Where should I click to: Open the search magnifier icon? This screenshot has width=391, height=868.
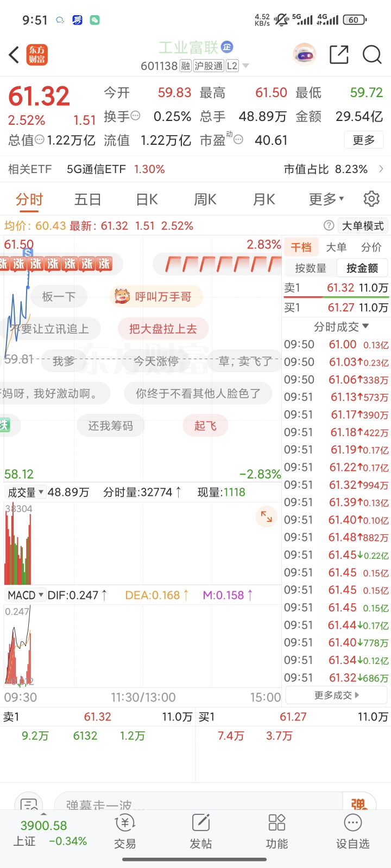tap(372, 55)
